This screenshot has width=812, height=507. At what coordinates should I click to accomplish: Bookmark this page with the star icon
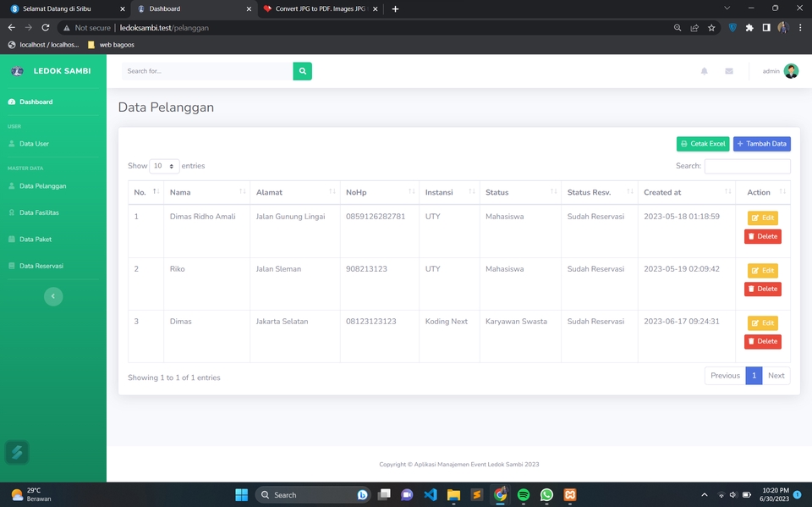pos(711,27)
